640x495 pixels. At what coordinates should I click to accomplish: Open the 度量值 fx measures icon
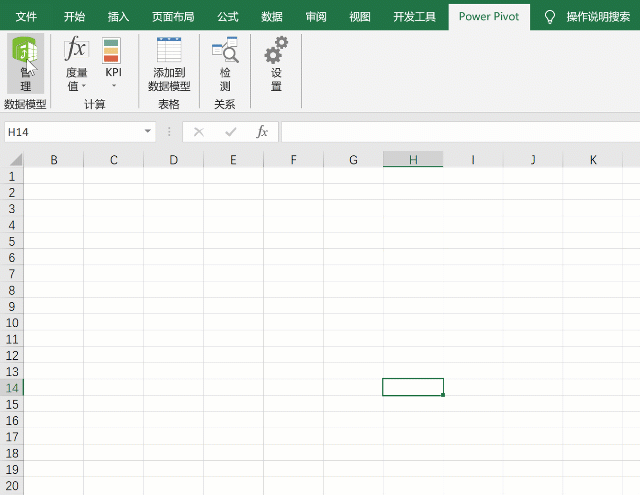coord(76,51)
